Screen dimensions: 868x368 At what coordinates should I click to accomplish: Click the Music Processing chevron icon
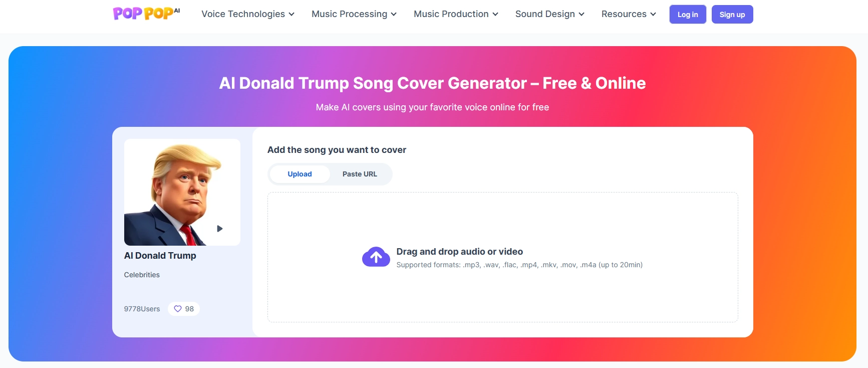point(394,14)
